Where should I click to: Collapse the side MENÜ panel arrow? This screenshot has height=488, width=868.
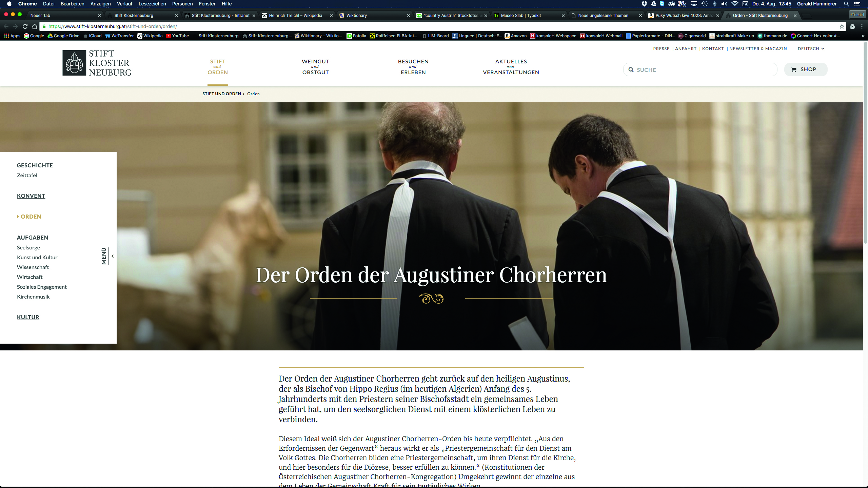tap(113, 256)
